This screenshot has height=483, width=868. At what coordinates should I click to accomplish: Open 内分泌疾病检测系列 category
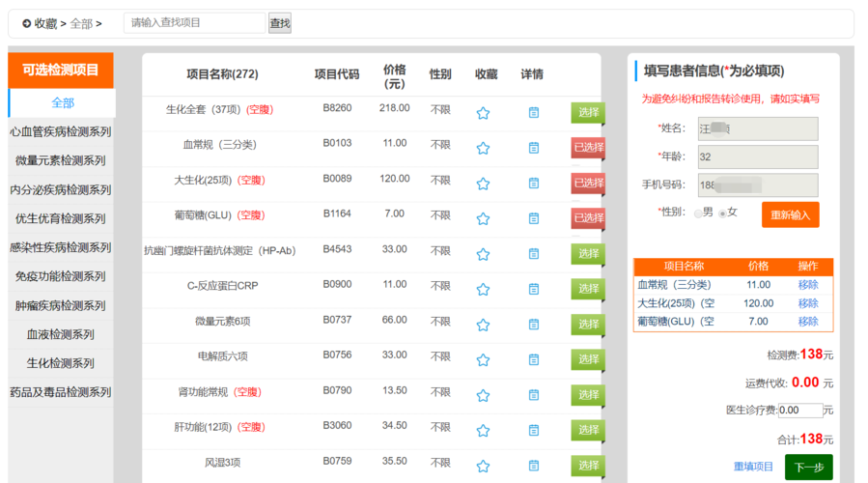61,190
